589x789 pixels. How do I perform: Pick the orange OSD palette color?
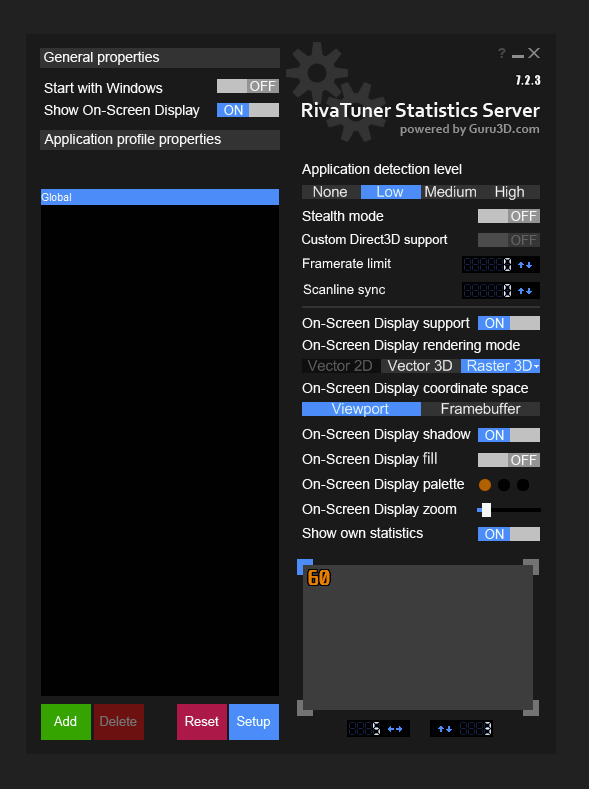tap(485, 485)
